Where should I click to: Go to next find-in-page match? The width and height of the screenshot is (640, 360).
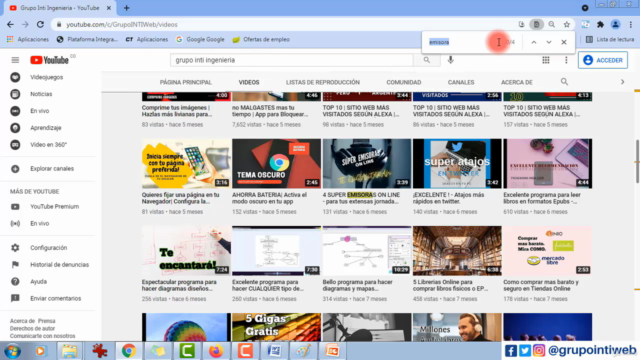[549, 42]
